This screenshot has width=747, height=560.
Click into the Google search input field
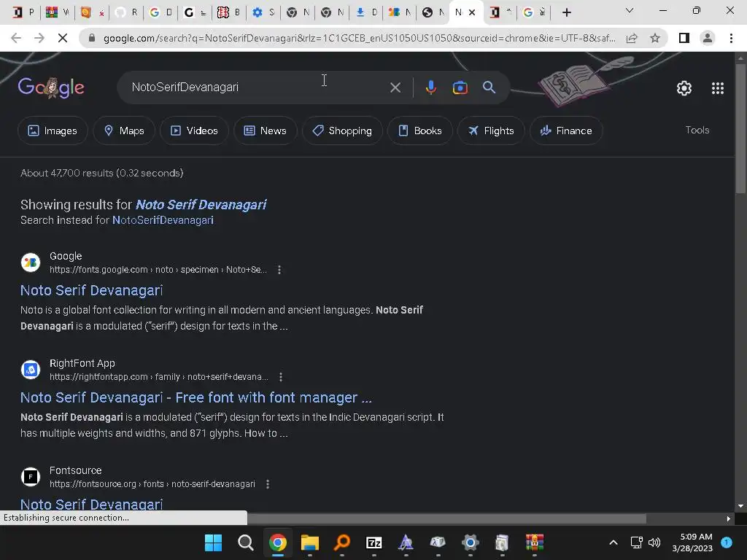pyautogui.click(x=258, y=87)
